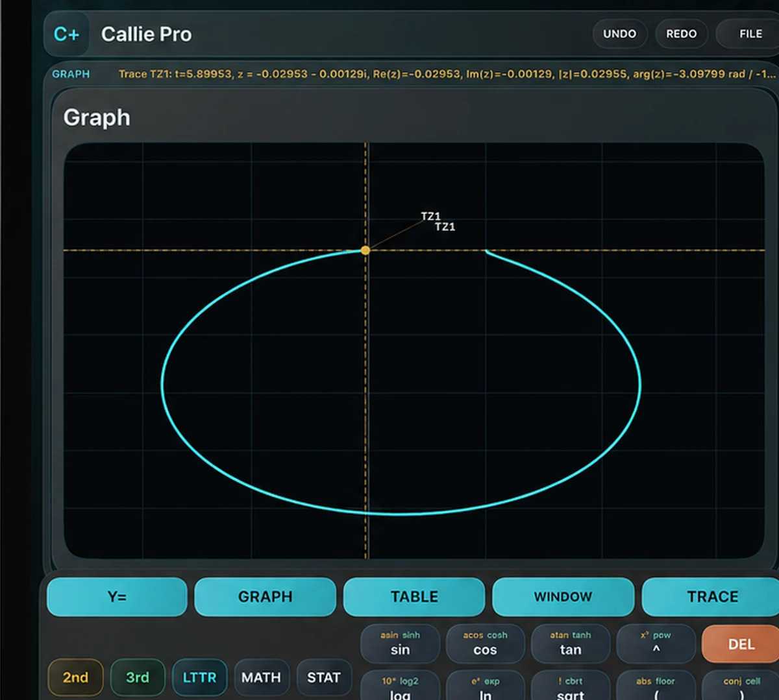
Task: Click the Trace TZ1 readout status text
Action: pos(447,74)
